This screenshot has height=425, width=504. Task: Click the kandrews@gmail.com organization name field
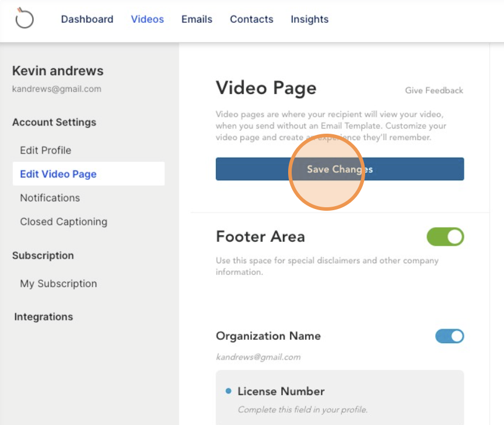coord(258,357)
